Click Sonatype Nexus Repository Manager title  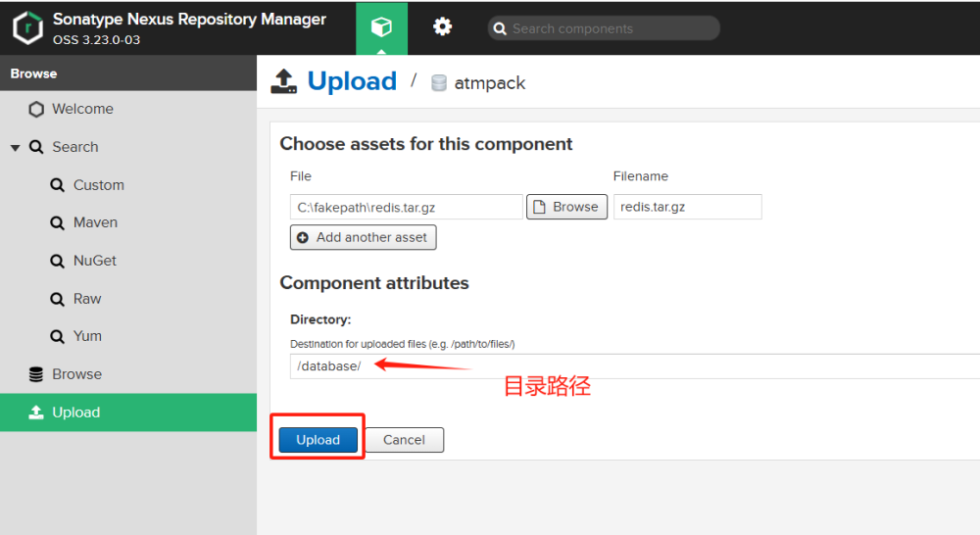click(x=189, y=20)
